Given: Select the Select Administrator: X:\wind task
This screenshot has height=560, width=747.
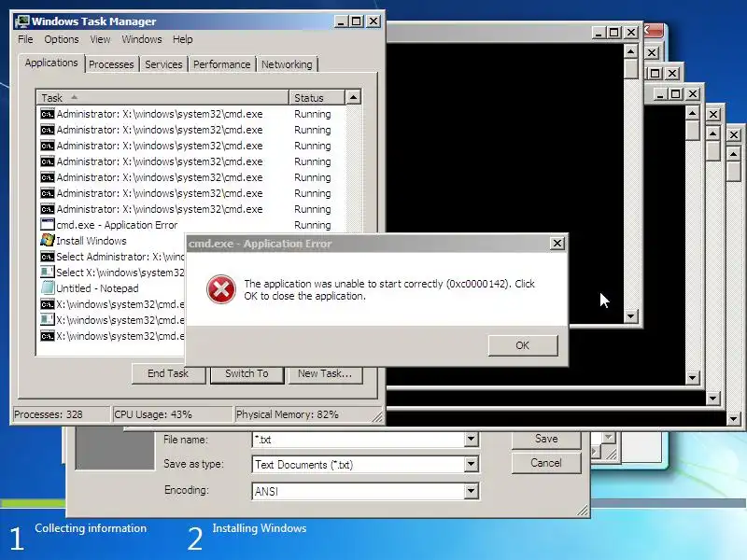Looking at the screenshot, I should point(120,257).
